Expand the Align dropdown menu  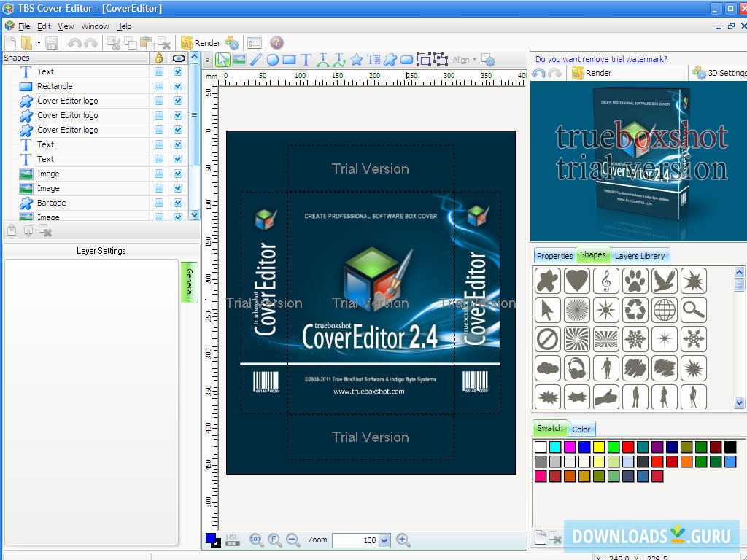474,60
